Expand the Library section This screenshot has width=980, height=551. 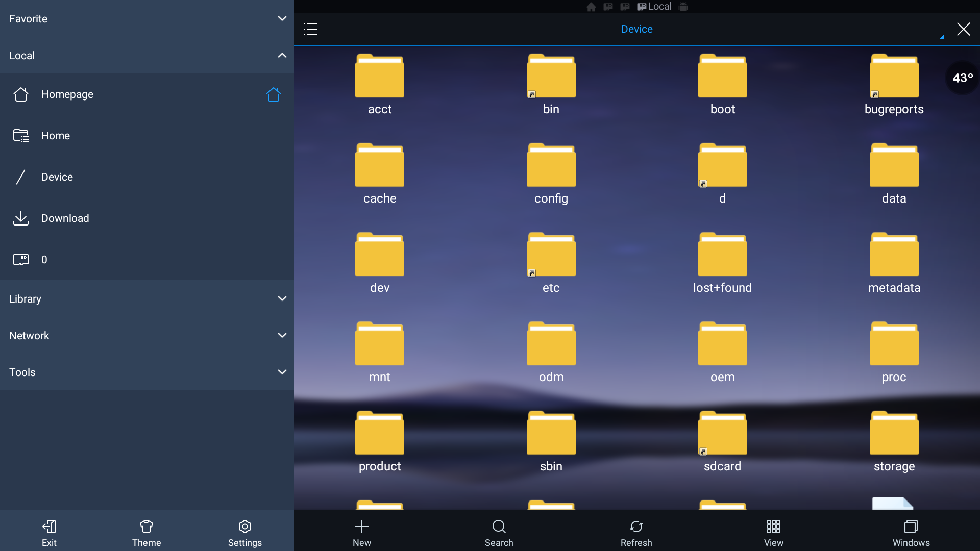[147, 298]
